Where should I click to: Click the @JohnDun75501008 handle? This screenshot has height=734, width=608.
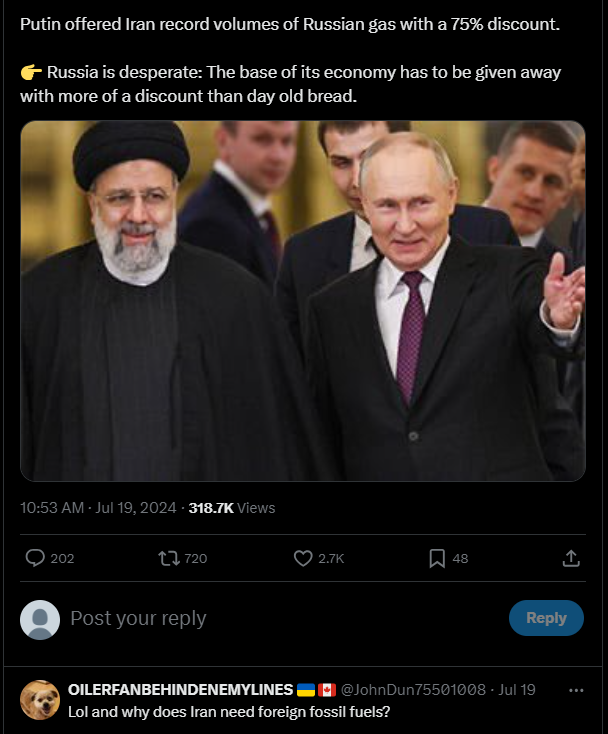414,690
